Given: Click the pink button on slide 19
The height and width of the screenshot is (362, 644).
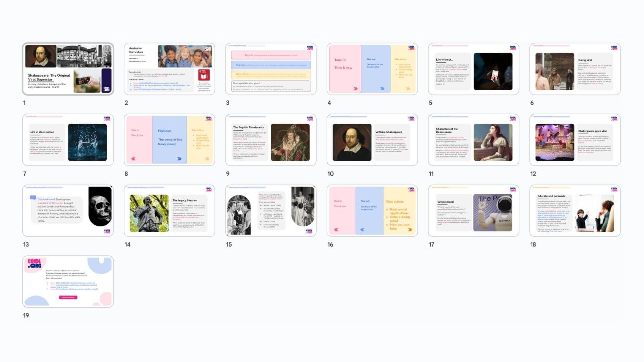Looking at the screenshot, I should pos(68,297).
